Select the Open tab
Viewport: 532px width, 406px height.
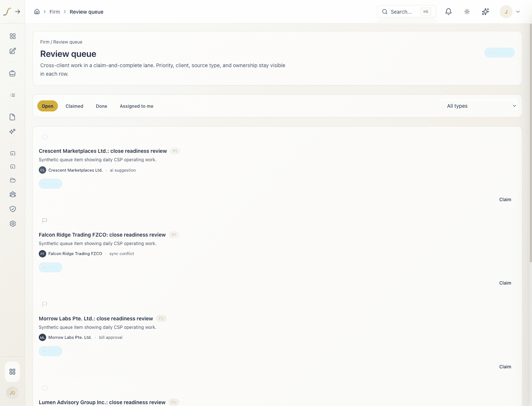coord(48,106)
